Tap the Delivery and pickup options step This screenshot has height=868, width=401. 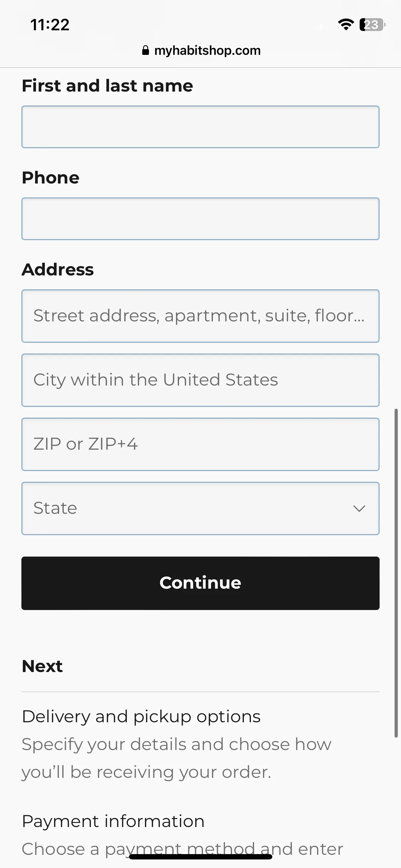(x=141, y=717)
